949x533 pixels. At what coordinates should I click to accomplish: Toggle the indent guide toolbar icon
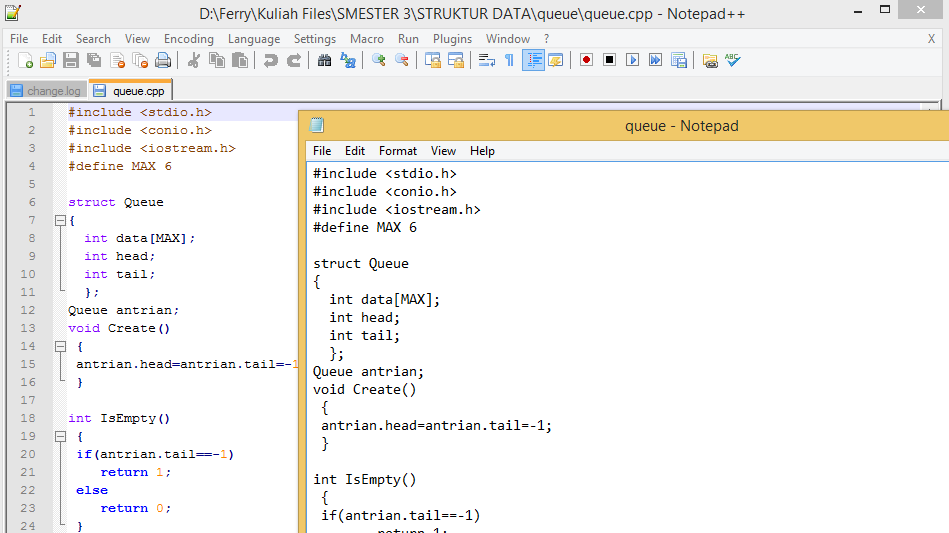(533, 60)
